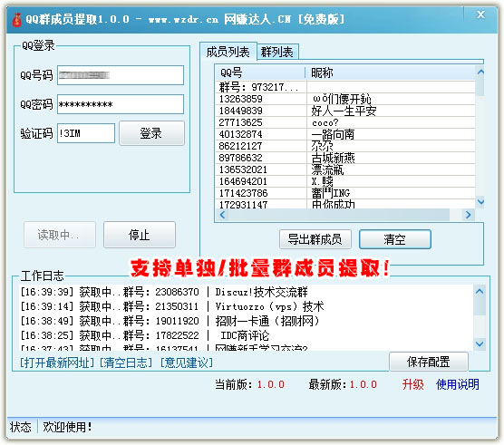Image resolution: width=504 pixels, height=445 pixels.
Task: Select row with QQ 164694201
Action: 345,181
